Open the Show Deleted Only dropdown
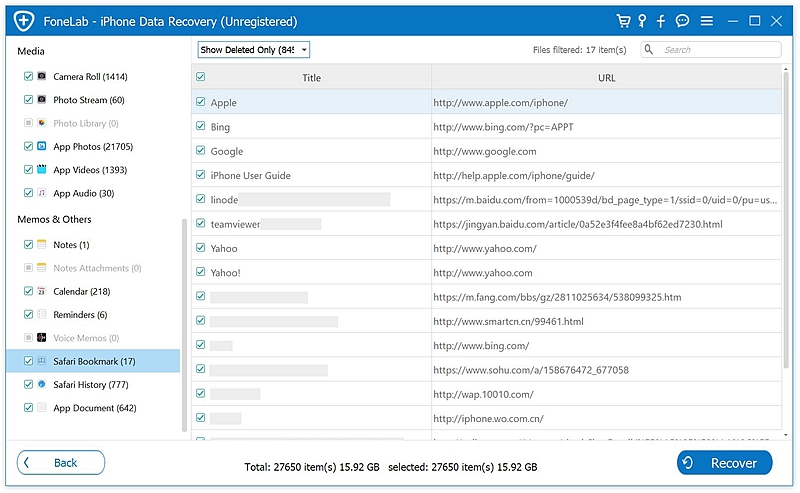The image size is (800, 493). [254, 50]
